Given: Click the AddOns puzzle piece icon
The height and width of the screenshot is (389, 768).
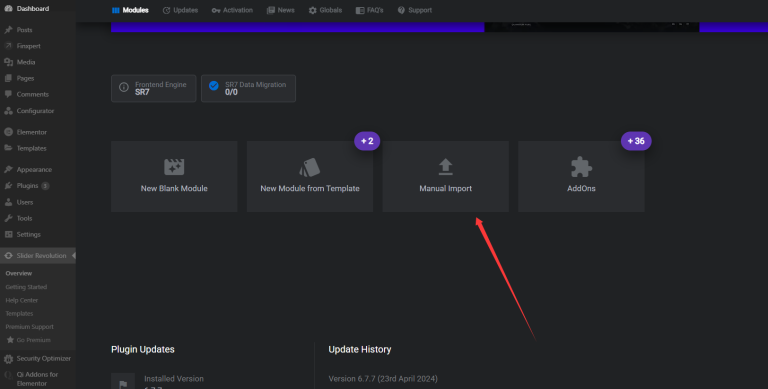Looking at the screenshot, I should pyautogui.click(x=581, y=167).
